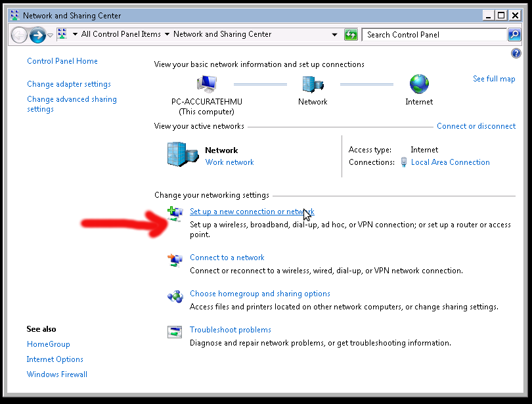Click the All Control Panel Items breadcrumb

(x=121, y=34)
